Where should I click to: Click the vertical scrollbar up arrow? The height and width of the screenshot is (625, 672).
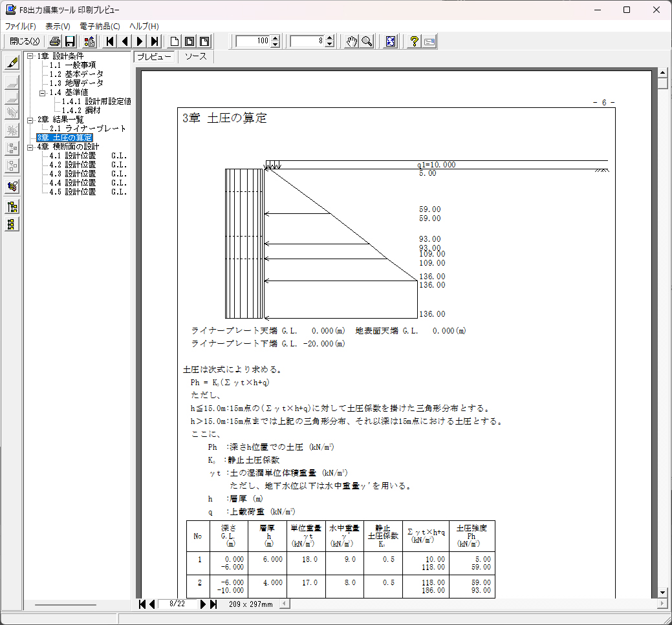[662, 72]
